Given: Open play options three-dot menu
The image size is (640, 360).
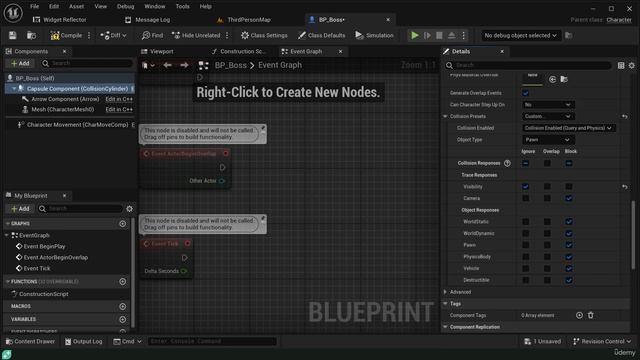Looking at the screenshot, I should [x=463, y=36].
